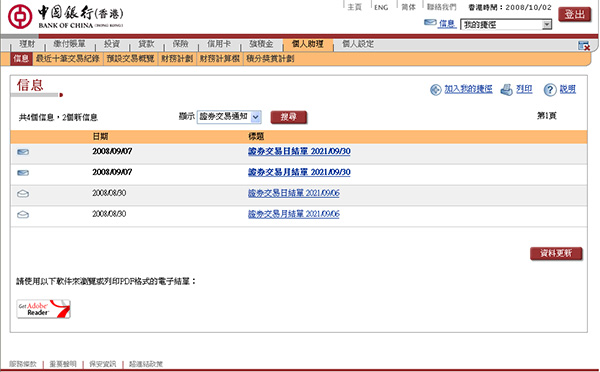Click the 加入我的捷徑 link text
The width and height of the screenshot is (600, 372).
pos(468,89)
